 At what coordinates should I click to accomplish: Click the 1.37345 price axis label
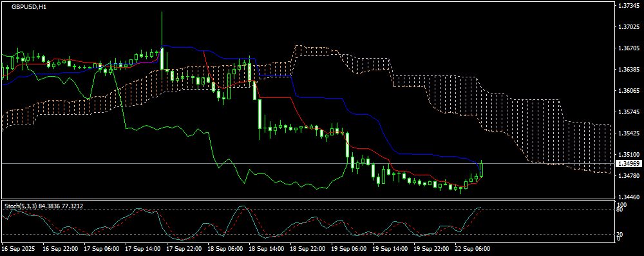tap(629, 5)
